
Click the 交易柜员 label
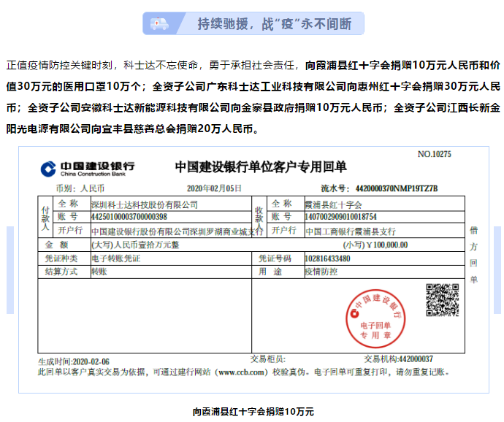coord(268,359)
